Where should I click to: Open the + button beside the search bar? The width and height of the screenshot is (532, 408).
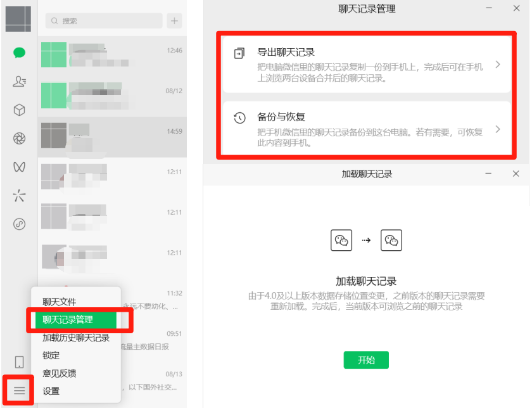pos(174,21)
